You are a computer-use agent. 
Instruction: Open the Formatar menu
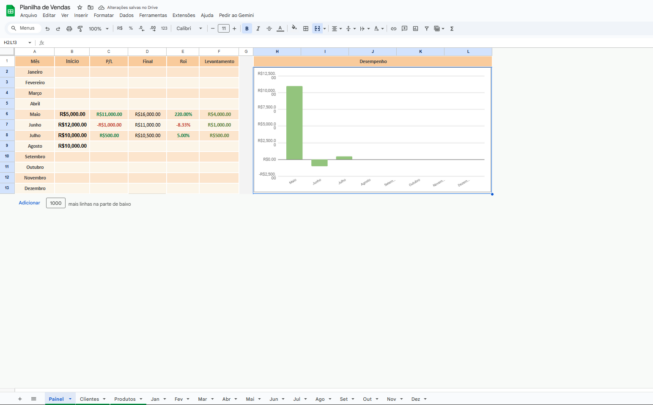pyautogui.click(x=103, y=16)
